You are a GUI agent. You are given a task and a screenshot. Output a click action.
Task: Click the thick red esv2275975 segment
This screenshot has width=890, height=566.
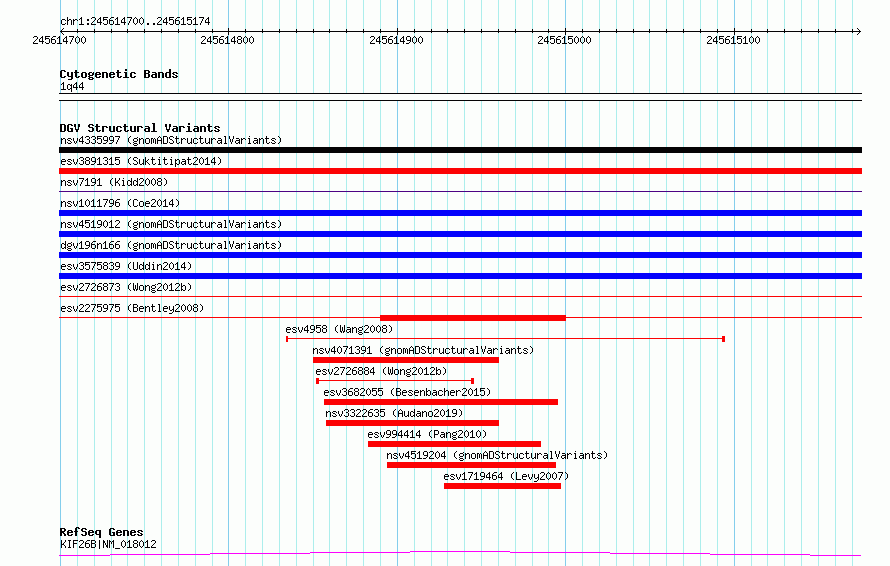(x=473, y=318)
